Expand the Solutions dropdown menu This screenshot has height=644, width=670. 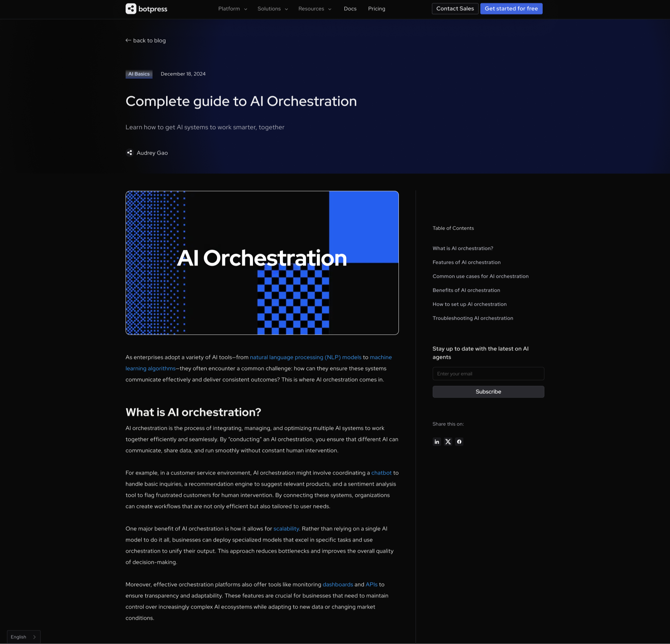(x=273, y=9)
